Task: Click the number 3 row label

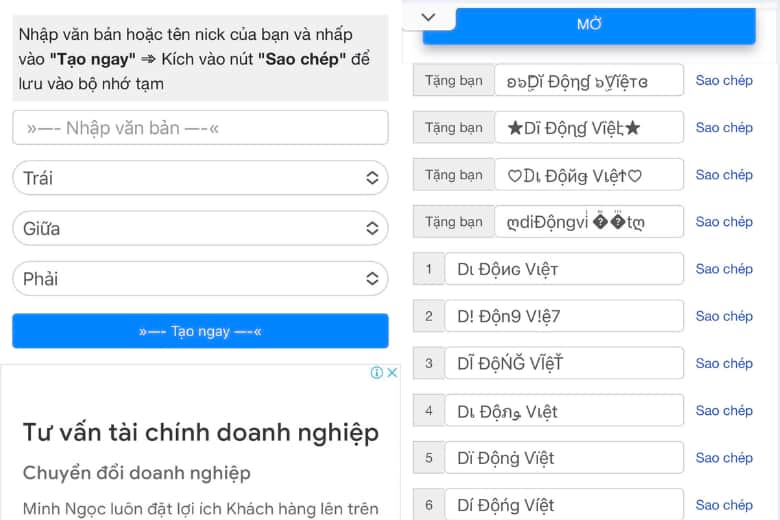Action: click(429, 363)
